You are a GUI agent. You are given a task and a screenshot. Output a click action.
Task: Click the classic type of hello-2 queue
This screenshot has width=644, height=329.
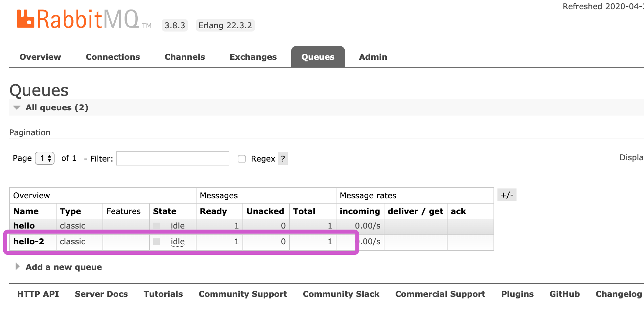pos(73,241)
